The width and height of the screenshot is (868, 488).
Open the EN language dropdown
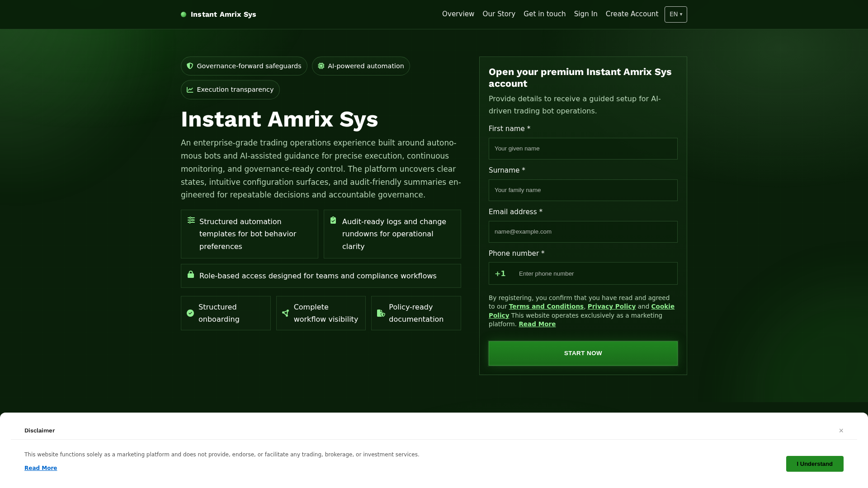[x=676, y=14]
